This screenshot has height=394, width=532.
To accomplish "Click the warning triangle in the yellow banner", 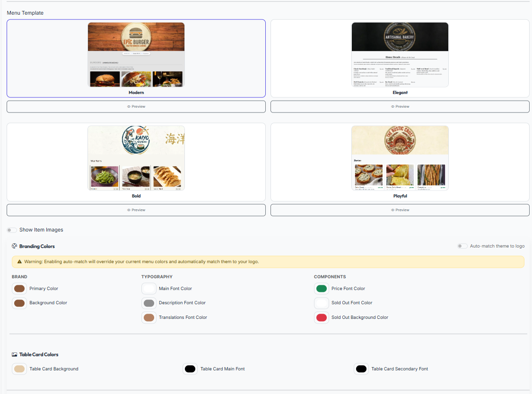I will click(x=19, y=261).
